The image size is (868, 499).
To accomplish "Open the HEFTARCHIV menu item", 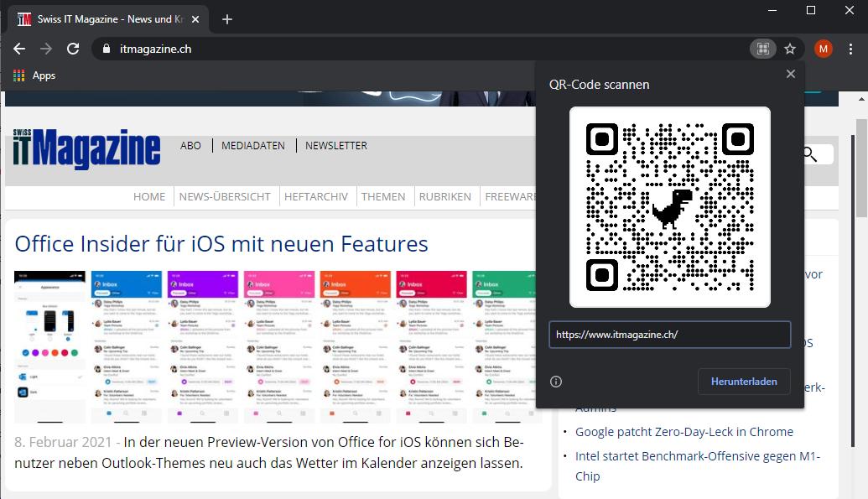I will [316, 196].
